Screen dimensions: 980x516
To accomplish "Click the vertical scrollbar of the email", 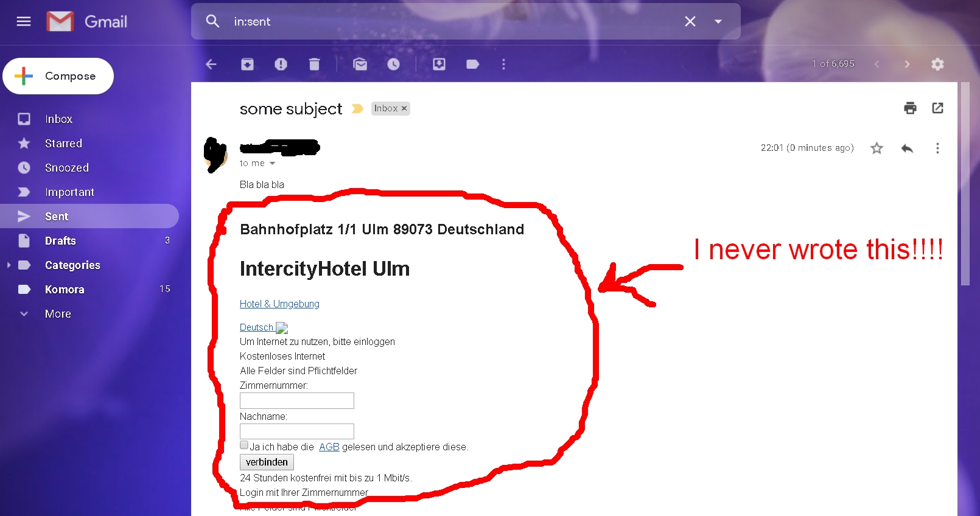I will [965, 184].
